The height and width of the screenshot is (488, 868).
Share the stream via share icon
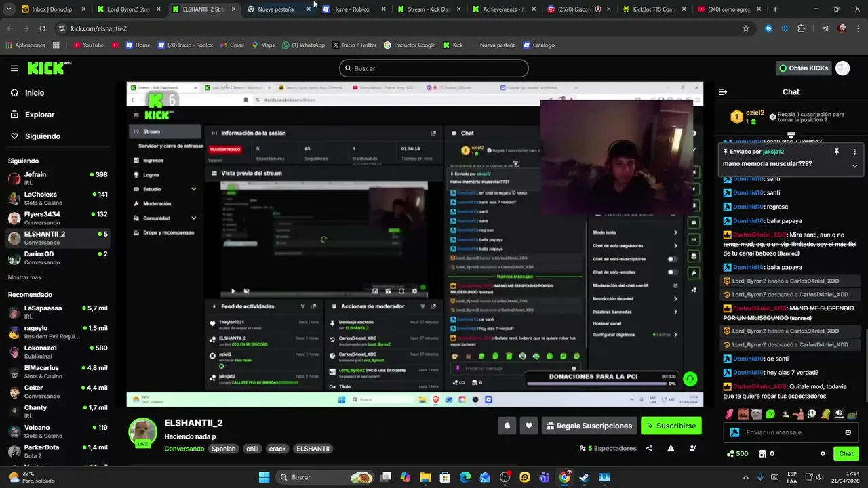[649, 448]
